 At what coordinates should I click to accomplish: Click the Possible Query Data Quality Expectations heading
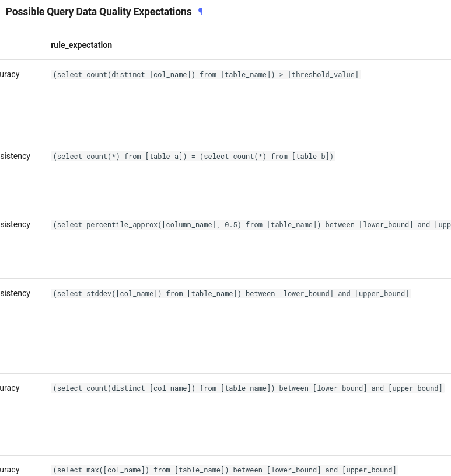click(x=99, y=12)
